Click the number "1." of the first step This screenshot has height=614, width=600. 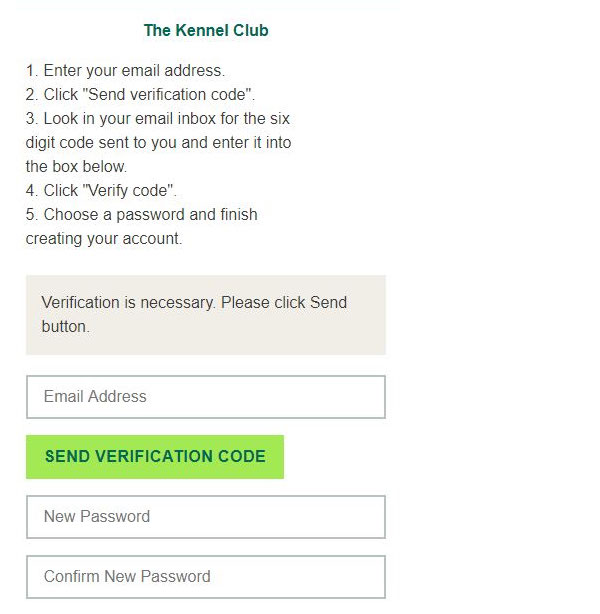click(32, 71)
